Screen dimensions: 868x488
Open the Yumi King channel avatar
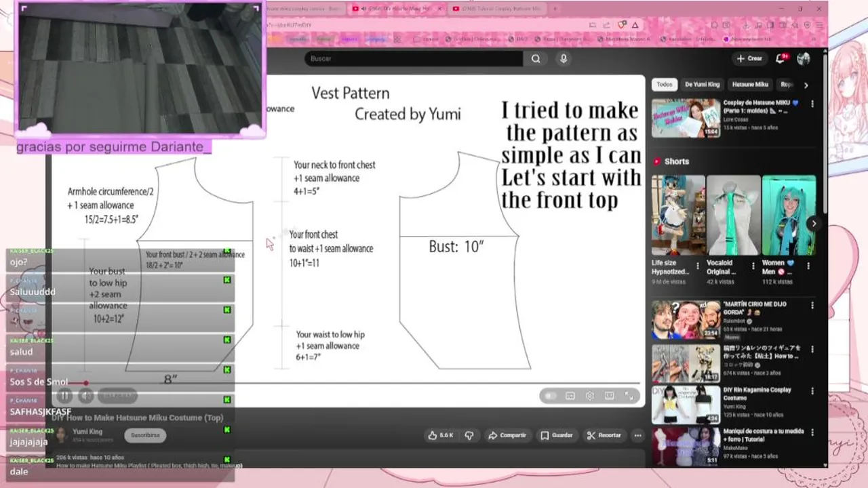point(61,434)
